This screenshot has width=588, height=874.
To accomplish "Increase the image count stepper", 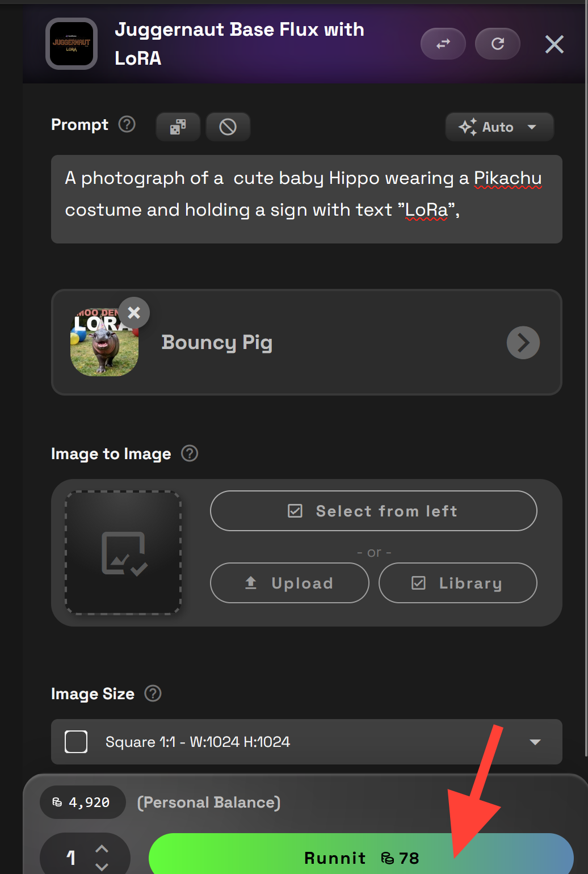I will pyautogui.click(x=102, y=849).
